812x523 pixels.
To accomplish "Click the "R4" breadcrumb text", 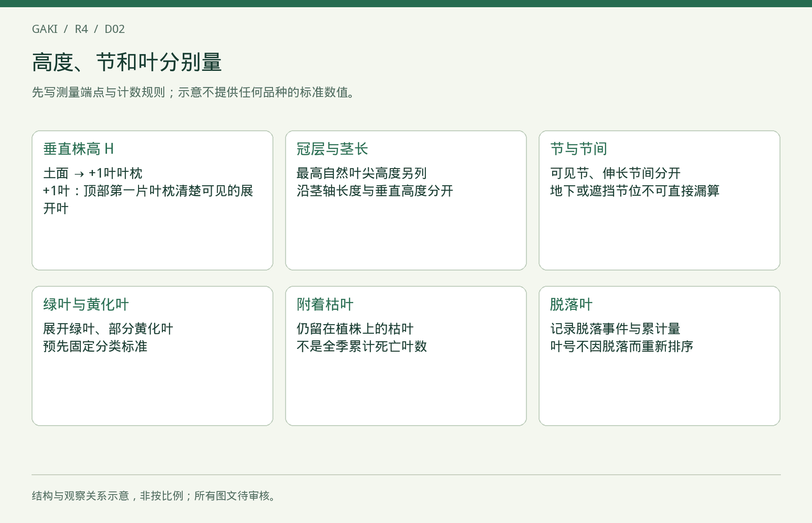I will [81, 29].
